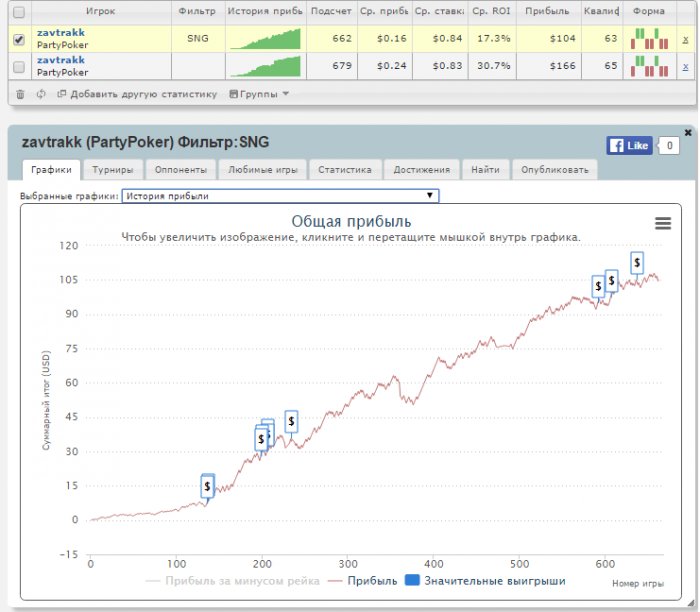Open the 'История прибыли' graph dropdown

(280, 196)
